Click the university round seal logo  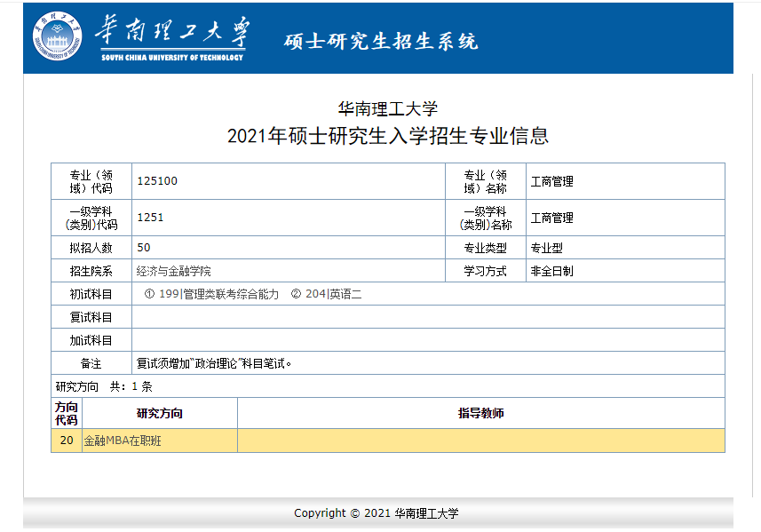point(57,36)
